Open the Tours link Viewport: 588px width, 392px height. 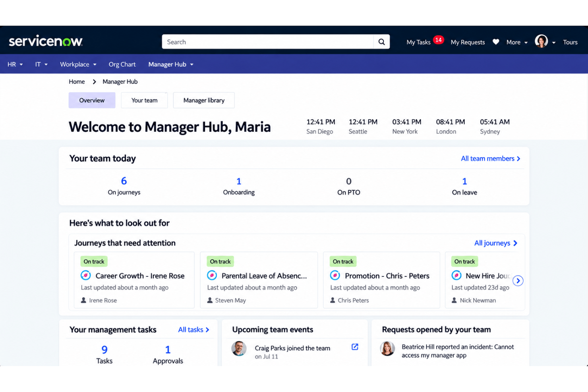tap(570, 42)
